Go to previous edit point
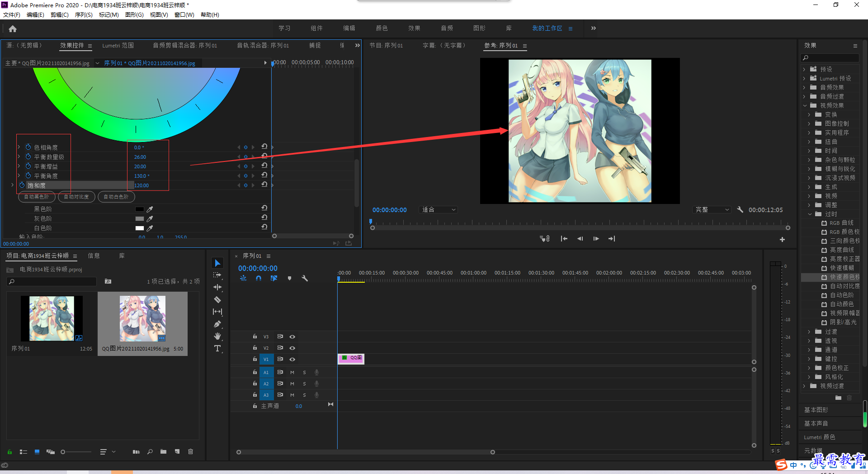The height and width of the screenshot is (474, 868). click(564, 239)
